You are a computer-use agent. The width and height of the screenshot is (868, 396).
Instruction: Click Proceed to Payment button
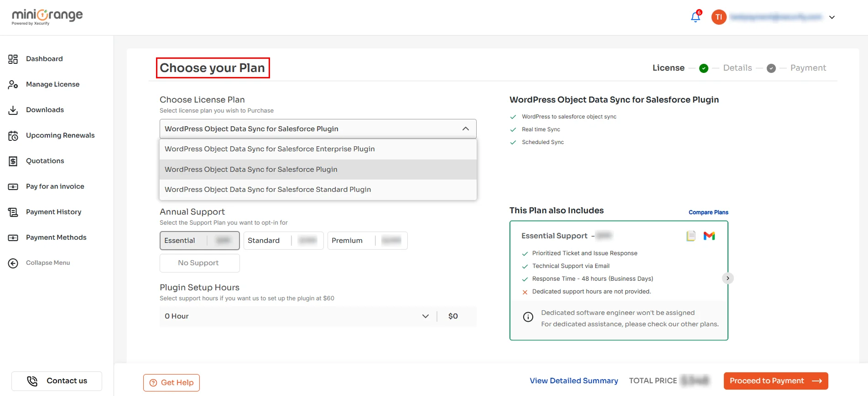(x=776, y=381)
